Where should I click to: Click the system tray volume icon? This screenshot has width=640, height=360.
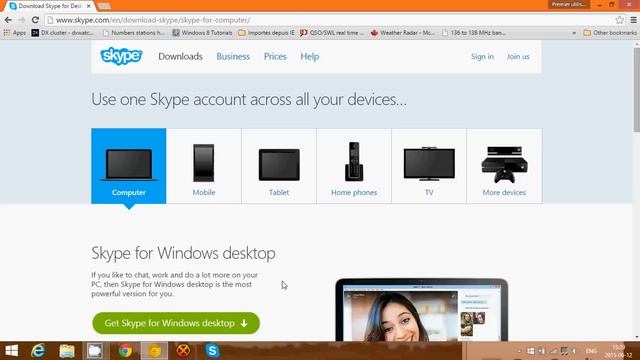[x=574, y=351]
